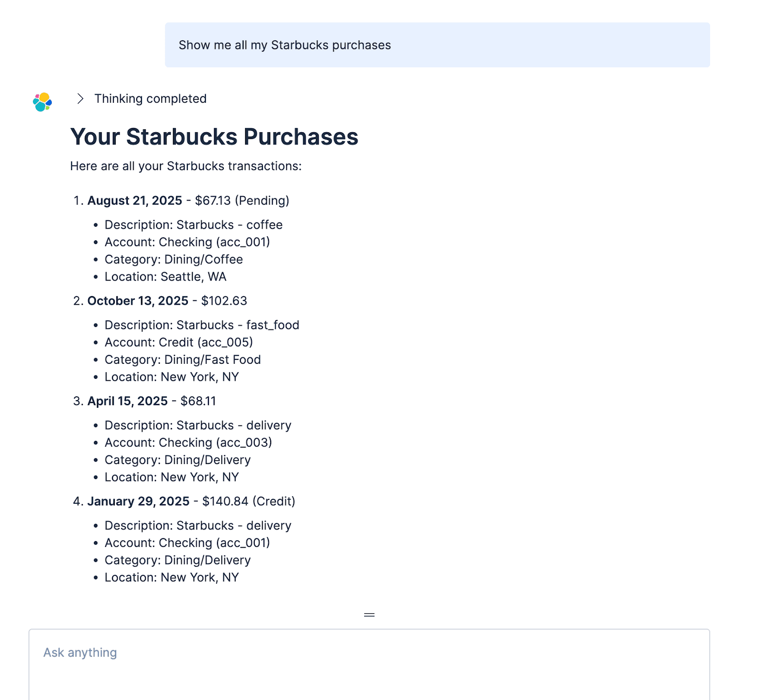Click the "Show me all my Starbucks purchases" message
Screen dimensions: 775x700
pyautogui.click(x=285, y=45)
